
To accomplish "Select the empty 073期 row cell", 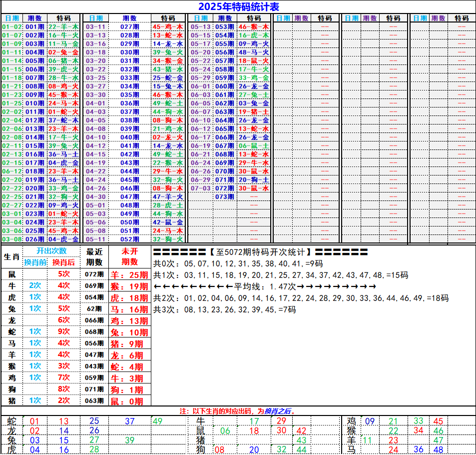I will (224, 196).
